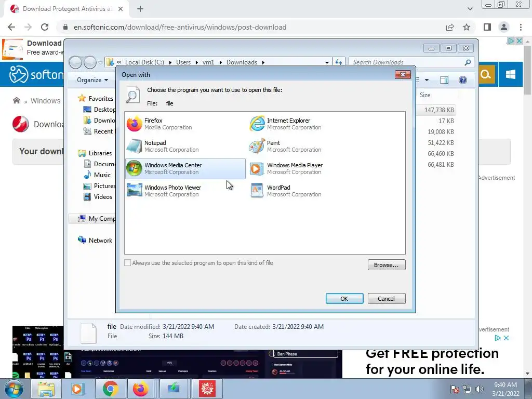Open the Explorer views dropdown arrow
This screenshot has height=399, width=532.
(427, 79)
